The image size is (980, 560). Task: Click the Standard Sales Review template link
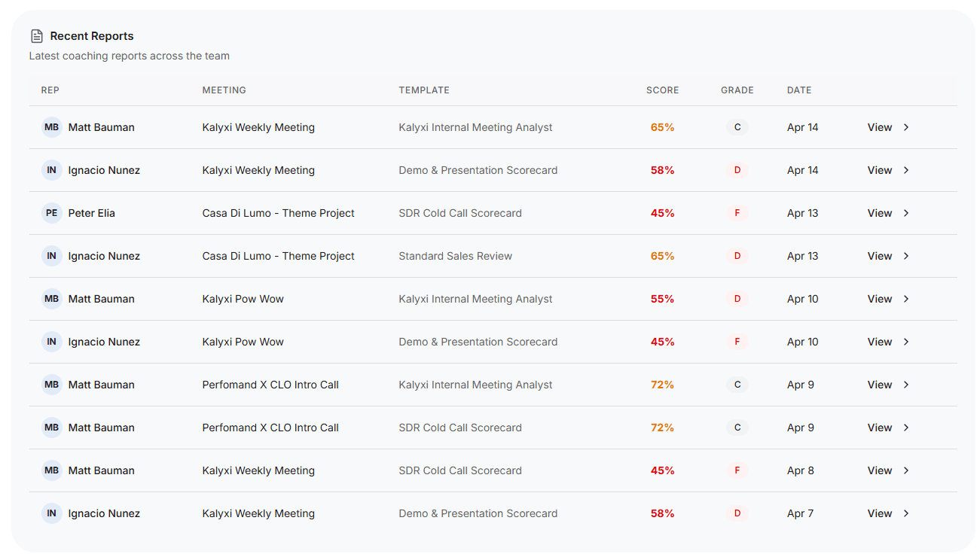tap(455, 256)
